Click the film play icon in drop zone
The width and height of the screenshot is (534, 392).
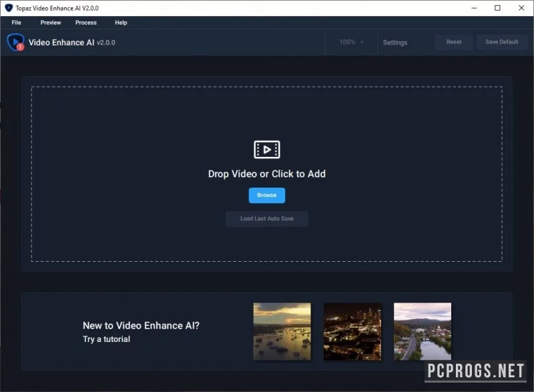[x=266, y=150]
